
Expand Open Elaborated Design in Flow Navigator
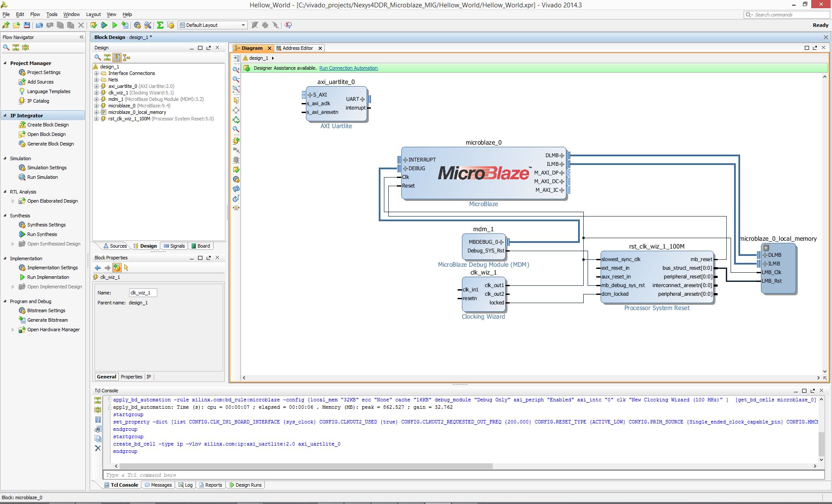tap(13, 201)
